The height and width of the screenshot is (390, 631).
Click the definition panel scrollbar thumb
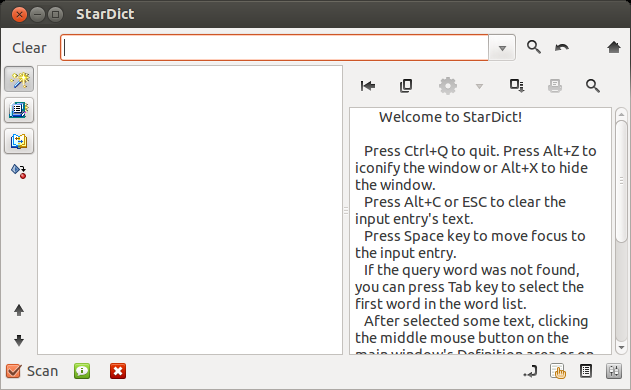click(x=621, y=181)
